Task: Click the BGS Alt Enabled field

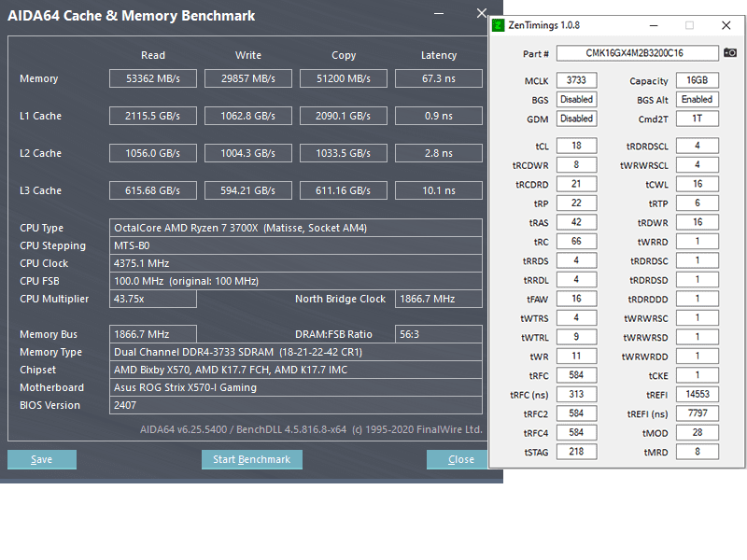Action: coord(697,99)
